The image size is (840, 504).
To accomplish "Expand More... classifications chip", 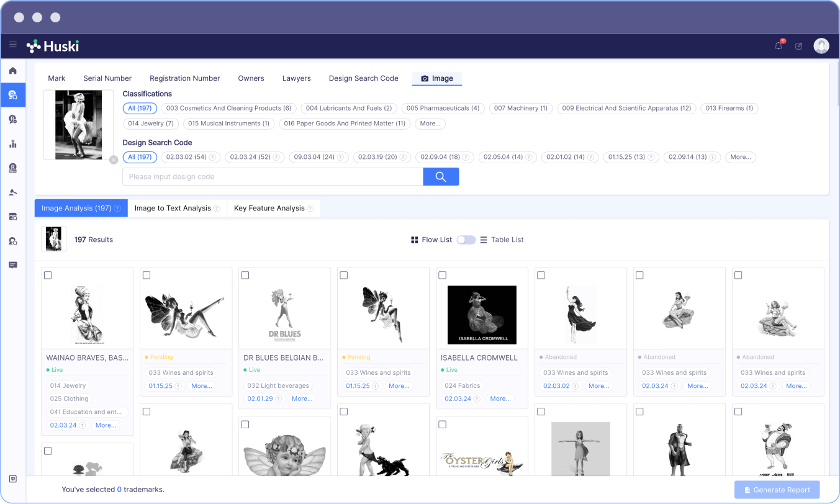I will (430, 124).
